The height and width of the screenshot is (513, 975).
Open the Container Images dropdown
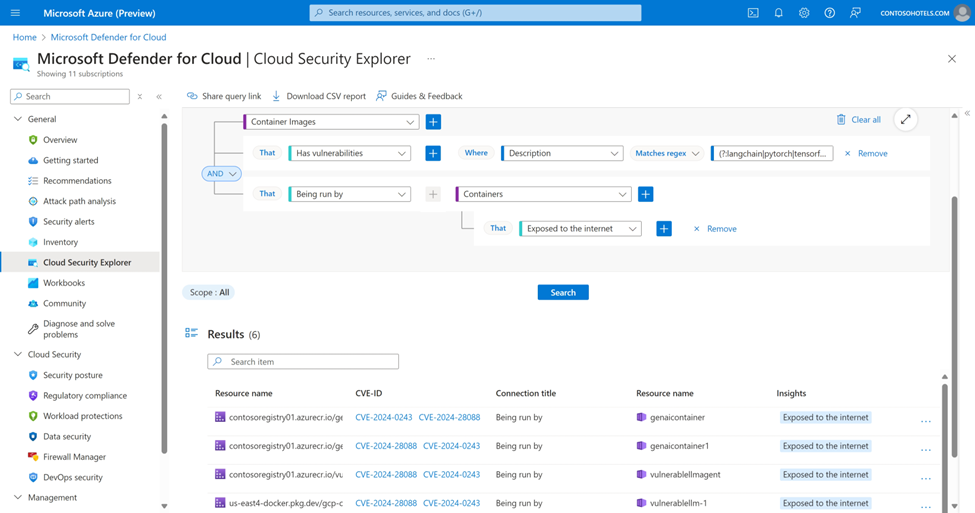tap(331, 122)
